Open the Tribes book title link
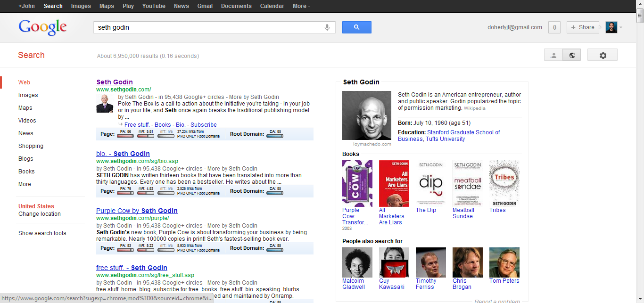Image resolution: width=644 pixels, height=303 pixels. point(497,210)
